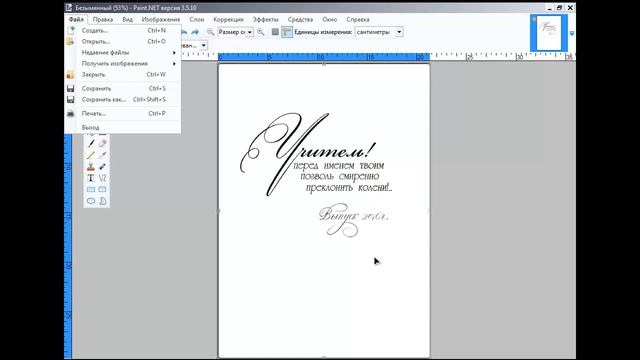Screen dimensions: 640x360
Task: Click the folder icon beside Открыть
Action: (71, 41)
